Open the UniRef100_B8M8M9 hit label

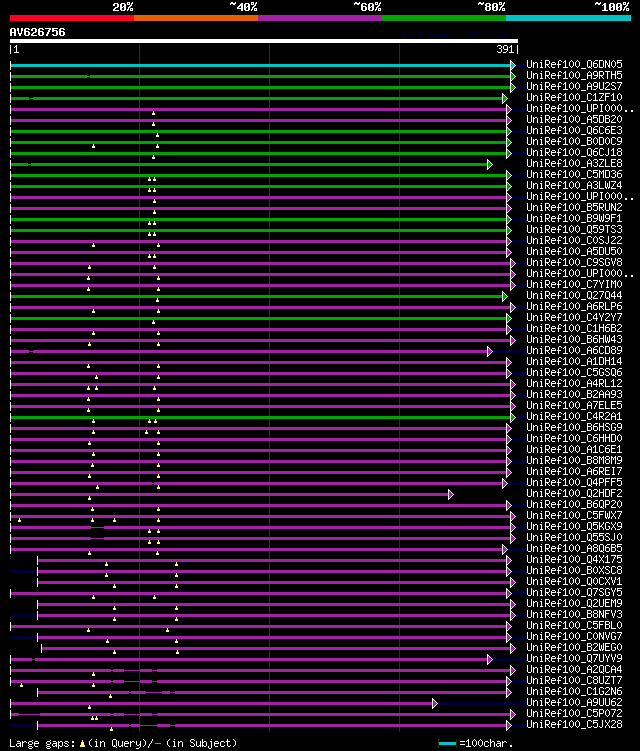574,460
